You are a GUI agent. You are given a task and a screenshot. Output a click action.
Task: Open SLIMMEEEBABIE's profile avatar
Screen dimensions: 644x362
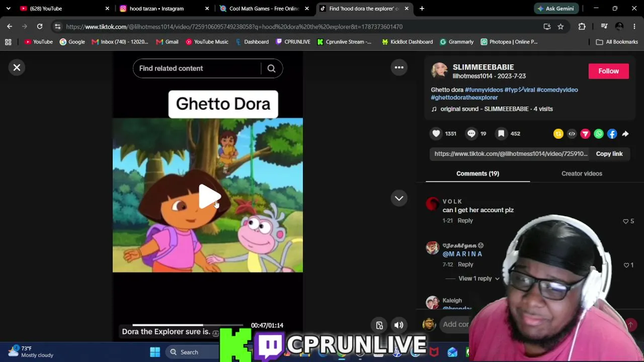point(439,71)
